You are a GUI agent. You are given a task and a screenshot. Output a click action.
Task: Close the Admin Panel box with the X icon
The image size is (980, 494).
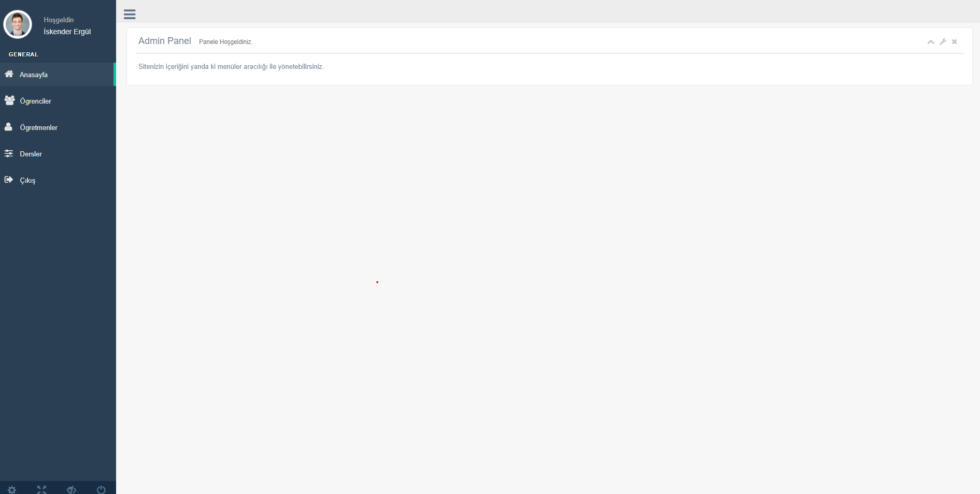pos(954,42)
